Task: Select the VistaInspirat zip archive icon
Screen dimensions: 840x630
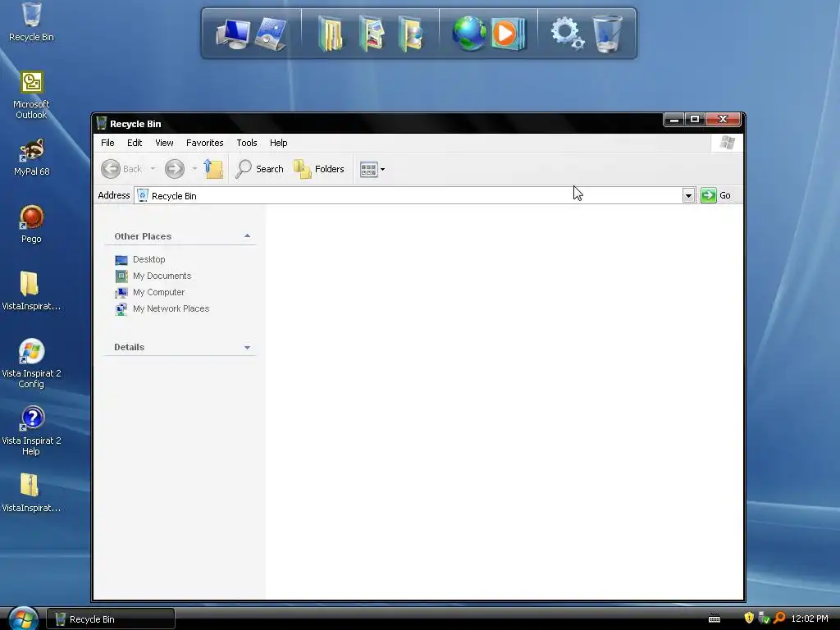Action: click(x=30, y=493)
